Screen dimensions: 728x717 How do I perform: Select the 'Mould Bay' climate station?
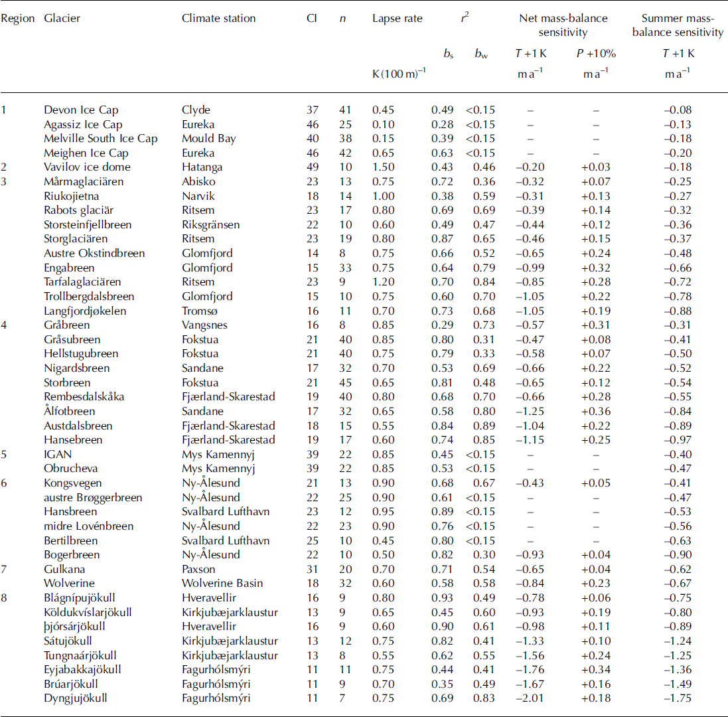pyautogui.click(x=209, y=139)
